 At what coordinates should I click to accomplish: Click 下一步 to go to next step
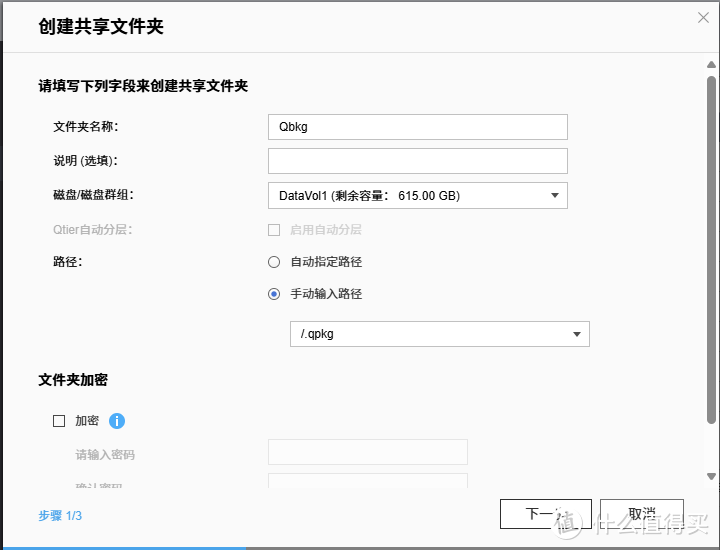(545, 514)
